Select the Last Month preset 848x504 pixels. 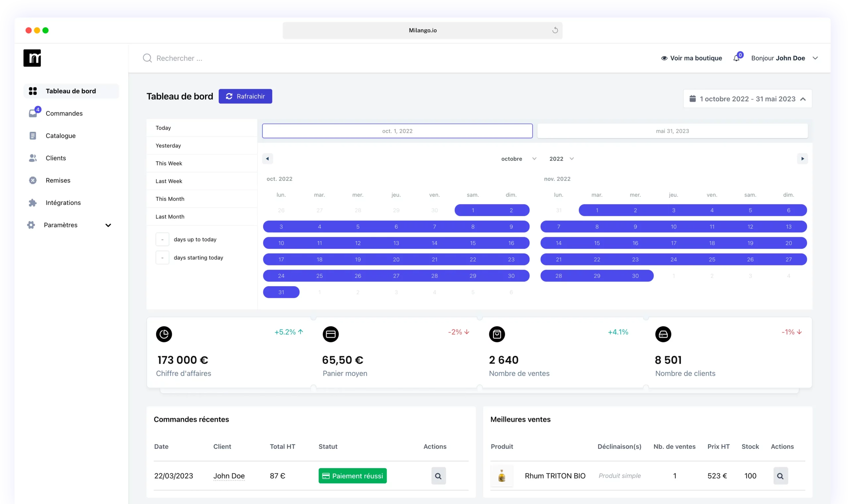pos(170,217)
